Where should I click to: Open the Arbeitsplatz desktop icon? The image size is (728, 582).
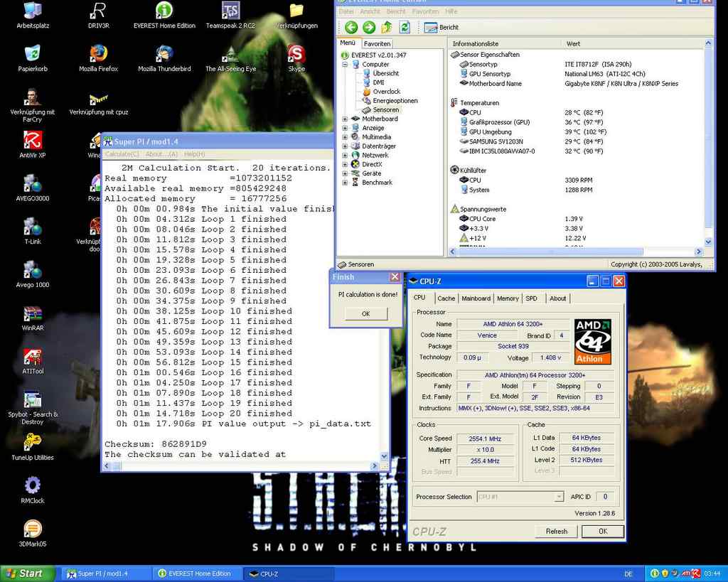[x=33, y=16]
